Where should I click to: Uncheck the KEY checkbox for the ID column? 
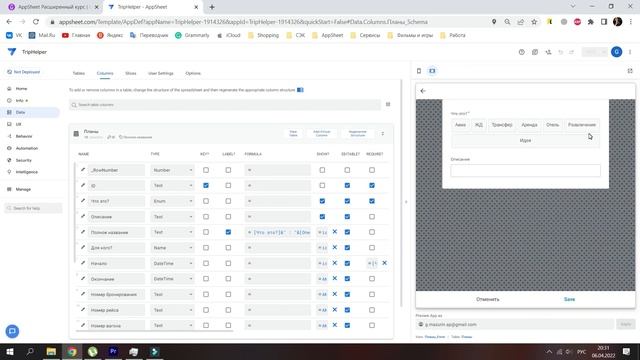[x=206, y=185]
